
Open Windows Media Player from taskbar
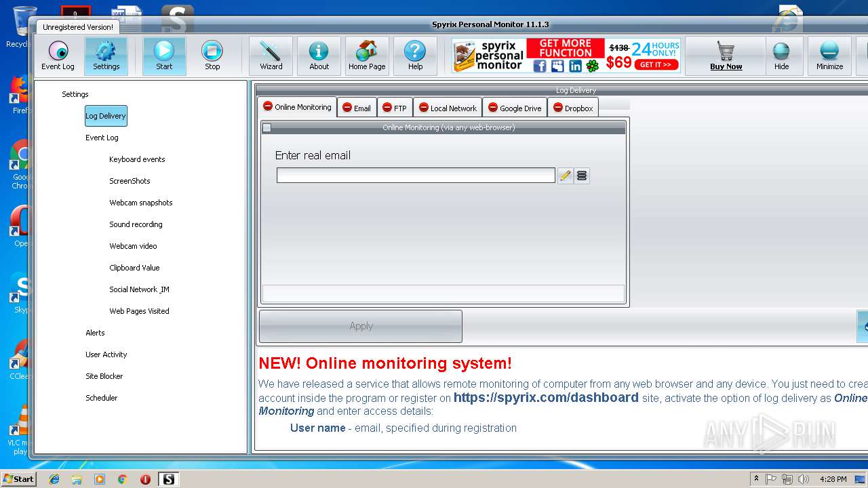100,479
